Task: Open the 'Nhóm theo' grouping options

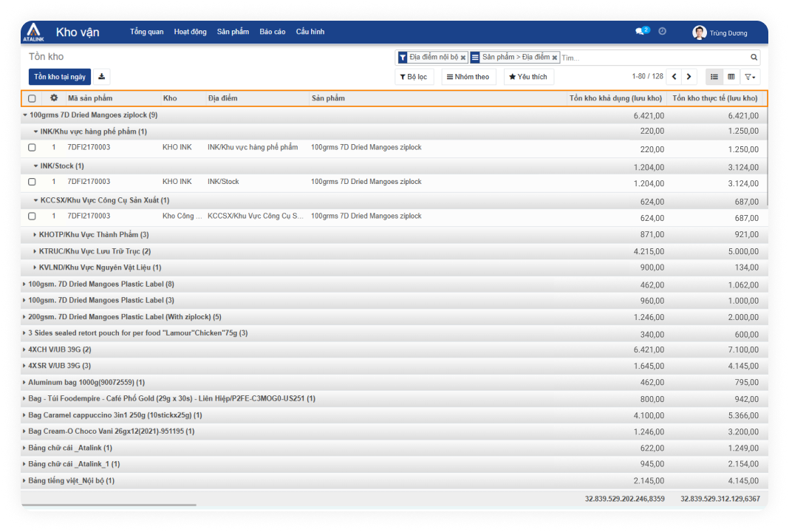Action: (x=468, y=77)
